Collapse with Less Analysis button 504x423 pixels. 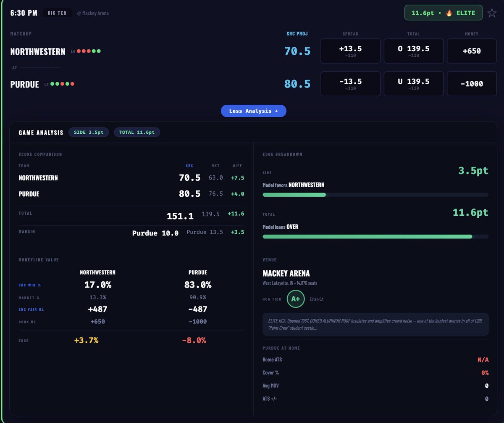coord(254,111)
